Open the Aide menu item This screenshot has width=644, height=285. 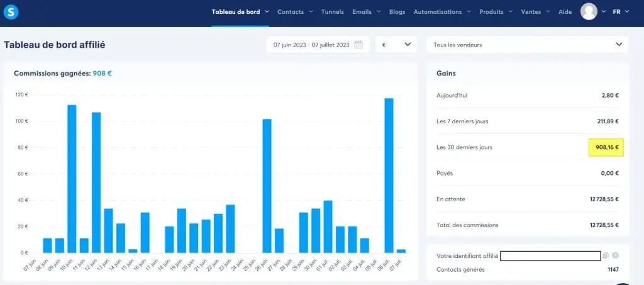(565, 12)
